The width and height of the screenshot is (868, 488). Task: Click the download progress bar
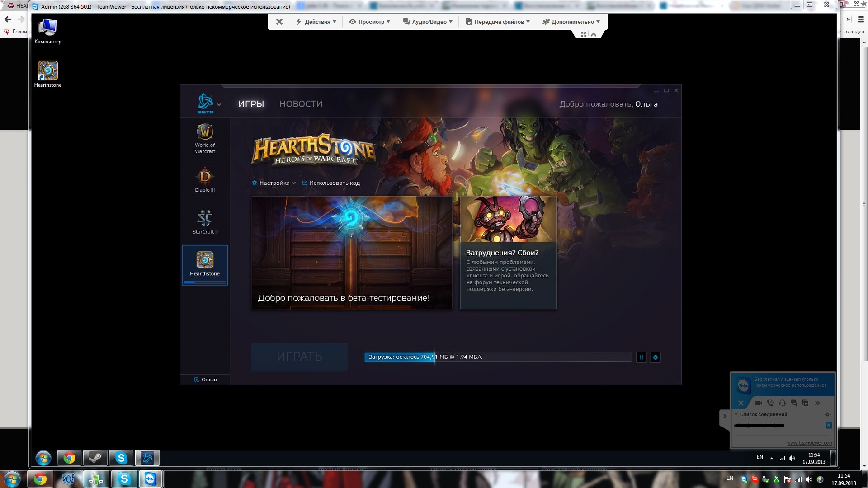click(x=498, y=357)
